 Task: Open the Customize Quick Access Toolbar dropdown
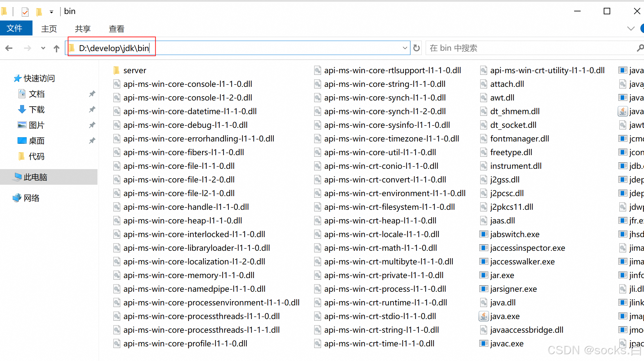point(51,12)
